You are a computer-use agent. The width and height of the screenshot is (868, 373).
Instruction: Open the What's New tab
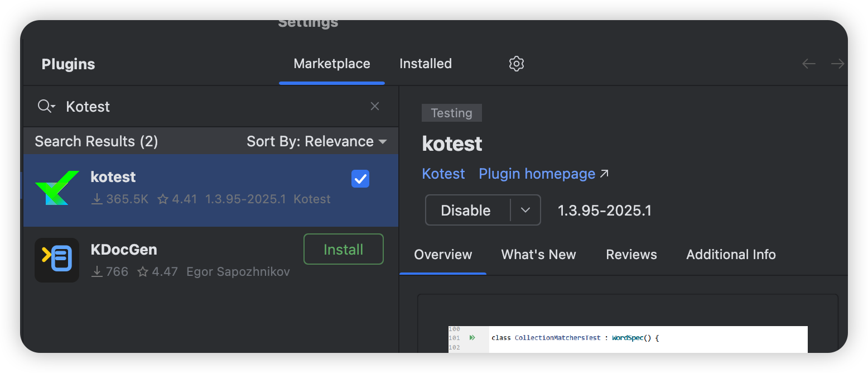click(x=538, y=255)
